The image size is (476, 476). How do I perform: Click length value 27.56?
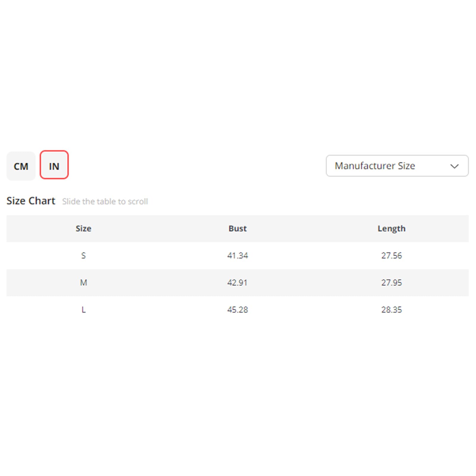[x=392, y=256]
